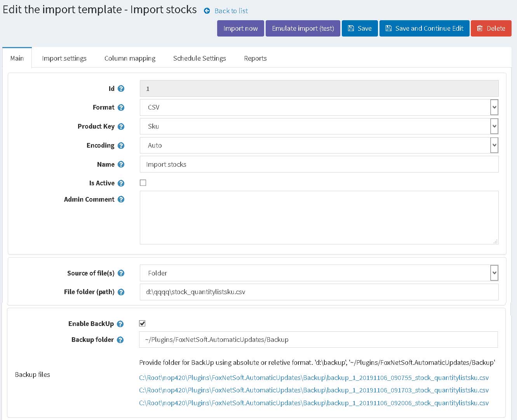Uncheck the Enable BackUp checkbox
The width and height of the screenshot is (517, 420).
142,324
